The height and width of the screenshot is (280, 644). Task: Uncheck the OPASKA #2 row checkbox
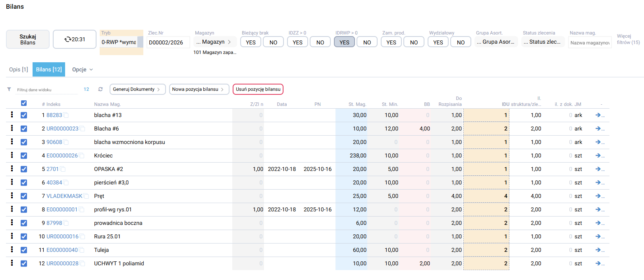click(24, 169)
